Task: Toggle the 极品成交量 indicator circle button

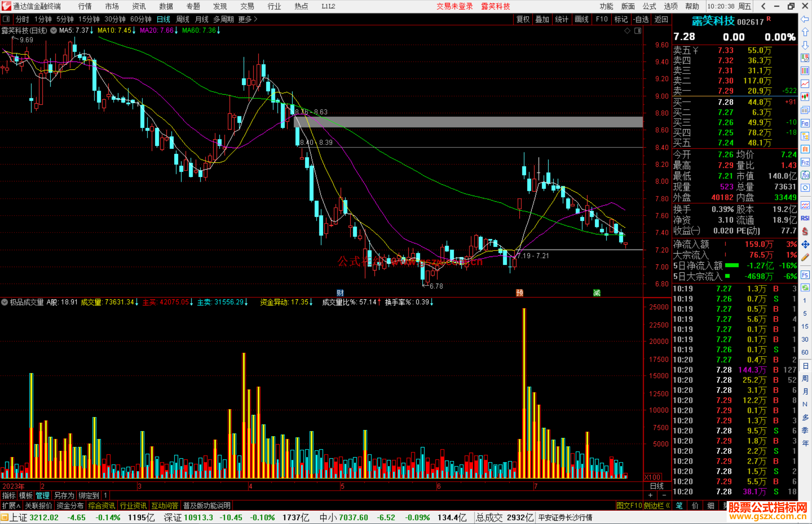Action: (x=5, y=302)
